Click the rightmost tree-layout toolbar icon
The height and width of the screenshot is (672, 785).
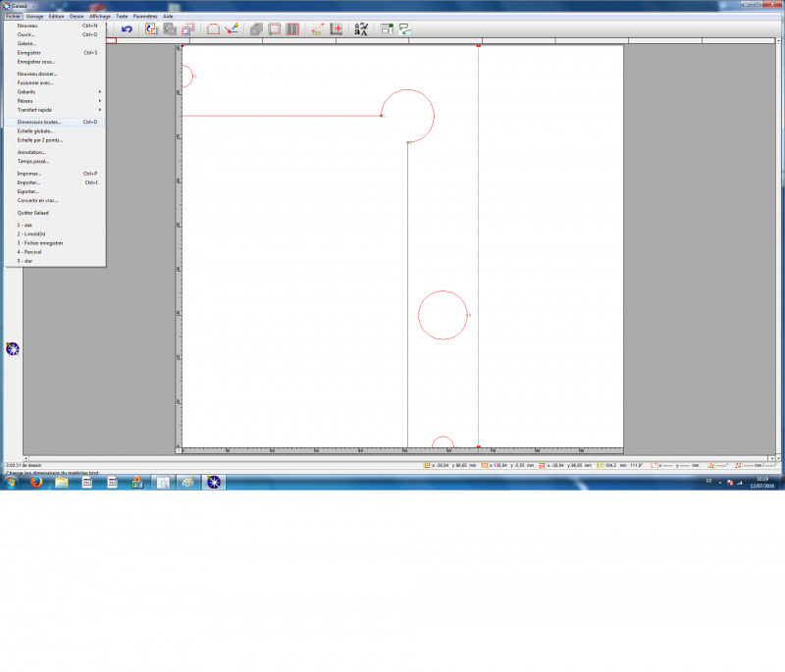[404, 29]
